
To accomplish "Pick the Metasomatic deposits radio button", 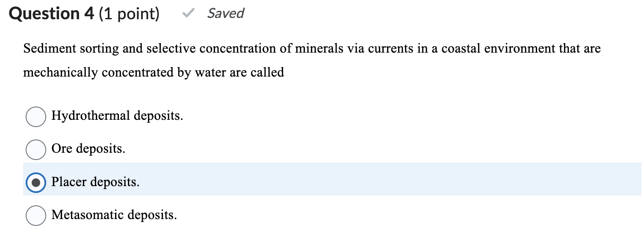I will click(36, 215).
